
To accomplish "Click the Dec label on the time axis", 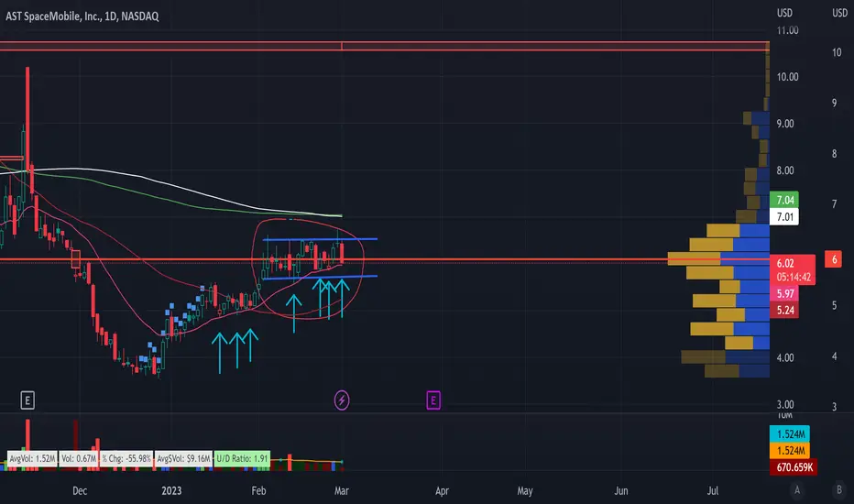I will pos(80,490).
